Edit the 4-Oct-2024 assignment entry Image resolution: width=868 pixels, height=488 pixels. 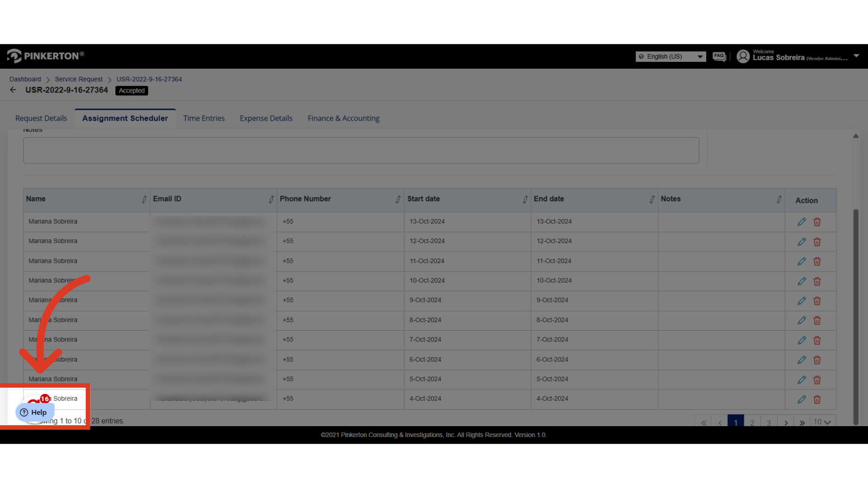tap(802, 399)
